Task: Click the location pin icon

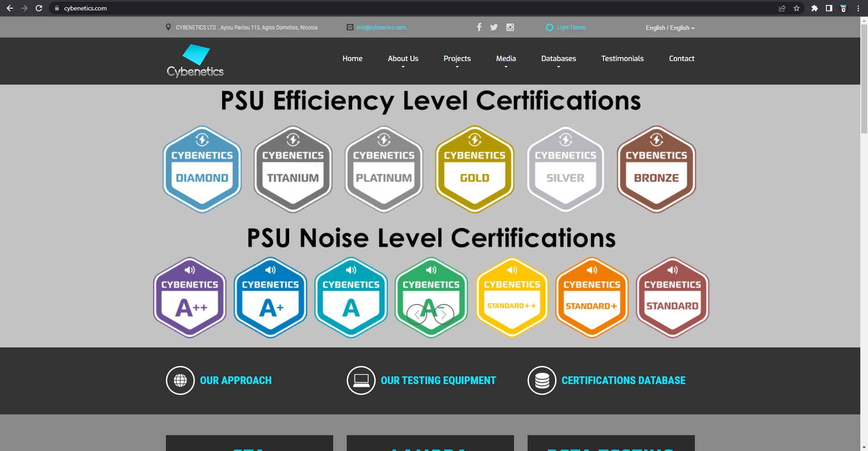Action: pyautogui.click(x=169, y=27)
